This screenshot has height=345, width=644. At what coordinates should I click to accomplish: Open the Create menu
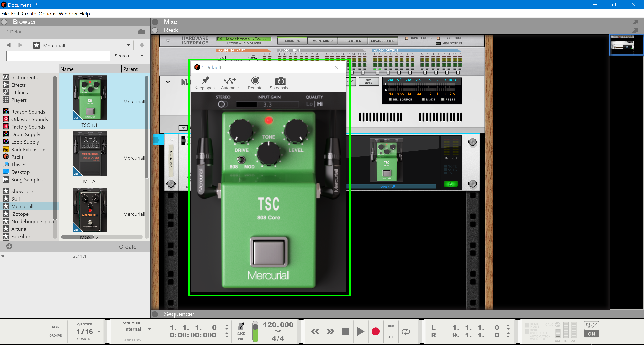[29, 13]
